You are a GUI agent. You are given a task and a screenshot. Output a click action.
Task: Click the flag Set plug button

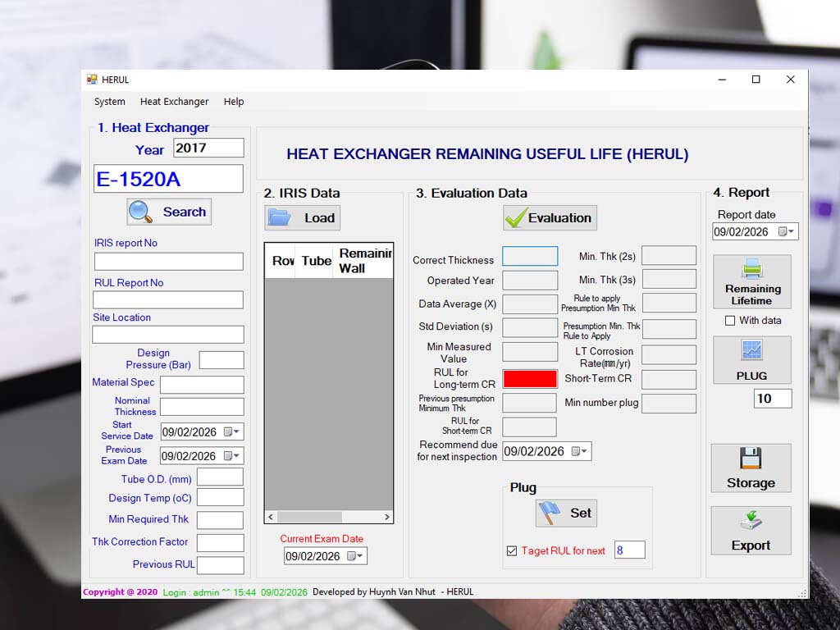(x=566, y=513)
